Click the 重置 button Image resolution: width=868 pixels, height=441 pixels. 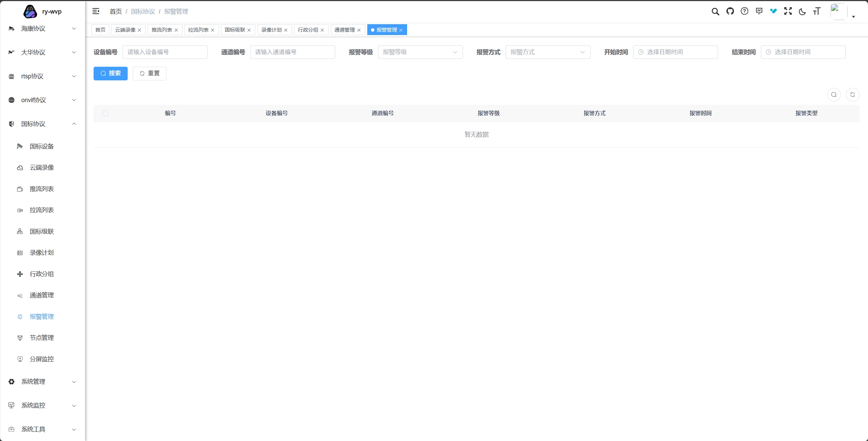click(149, 73)
